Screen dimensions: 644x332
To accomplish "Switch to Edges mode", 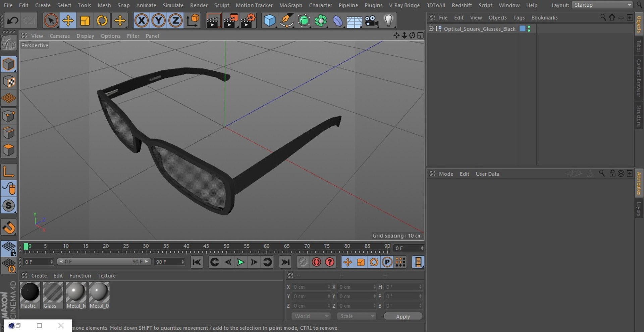I will point(9,133).
